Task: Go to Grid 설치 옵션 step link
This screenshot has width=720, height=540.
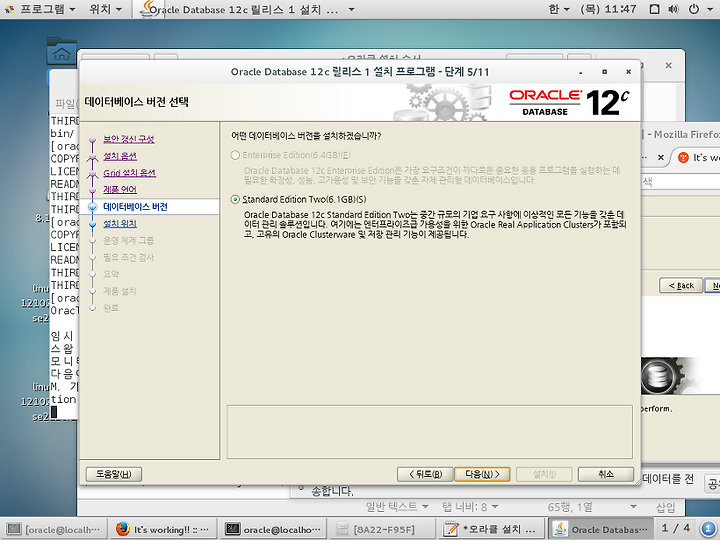Action: point(129,173)
